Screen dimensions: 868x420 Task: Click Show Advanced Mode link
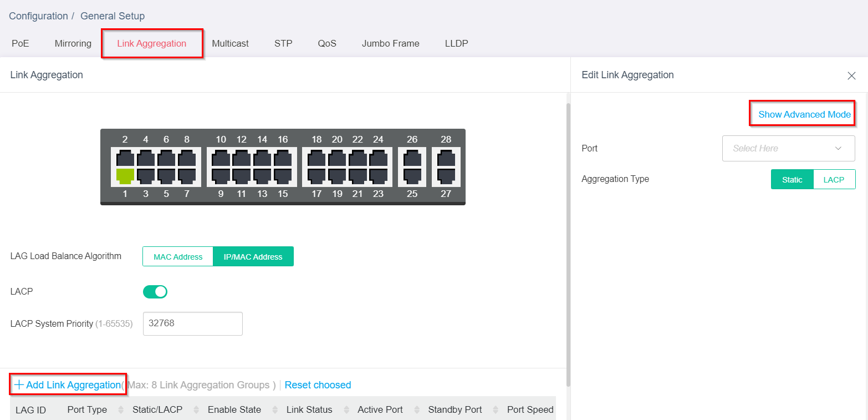(804, 114)
